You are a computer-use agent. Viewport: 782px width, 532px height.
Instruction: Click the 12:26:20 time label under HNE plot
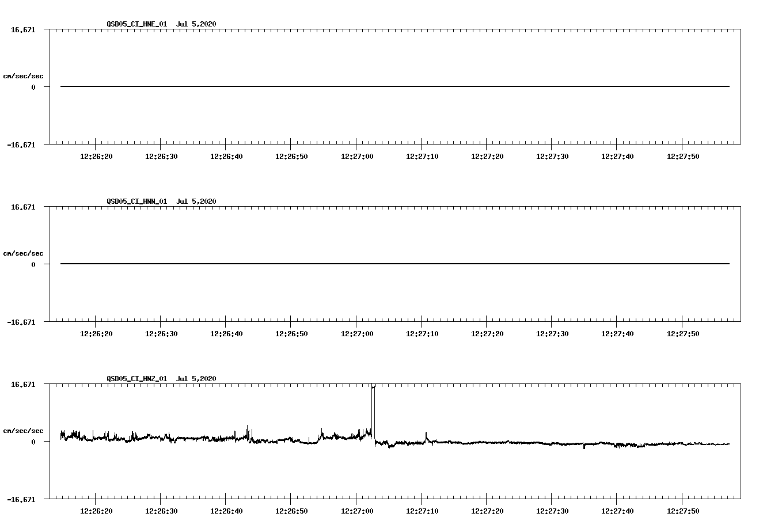96,157
